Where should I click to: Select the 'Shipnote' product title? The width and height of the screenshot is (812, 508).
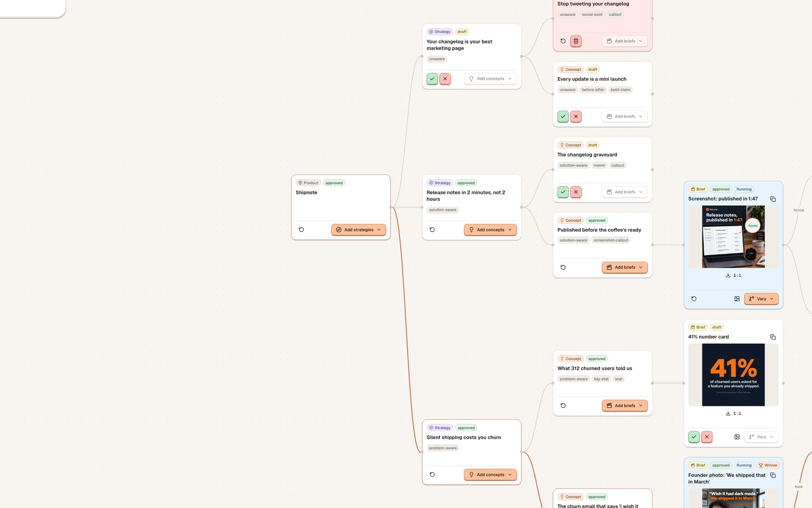click(307, 193)
